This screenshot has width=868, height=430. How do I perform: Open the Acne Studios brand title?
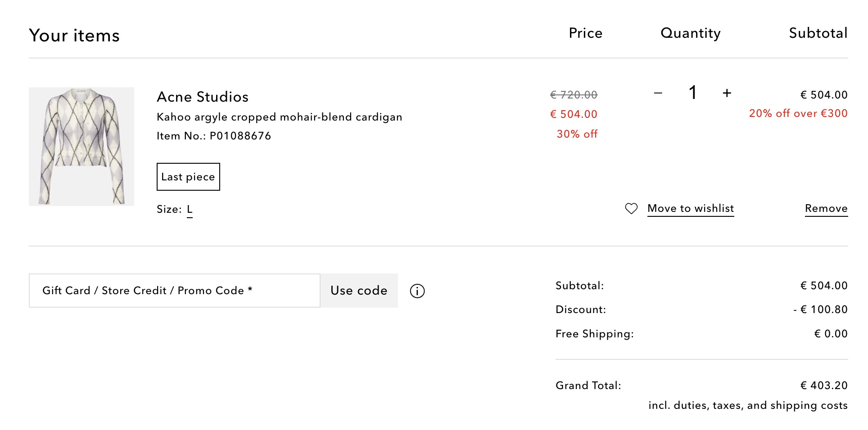[x=203, y=97]
